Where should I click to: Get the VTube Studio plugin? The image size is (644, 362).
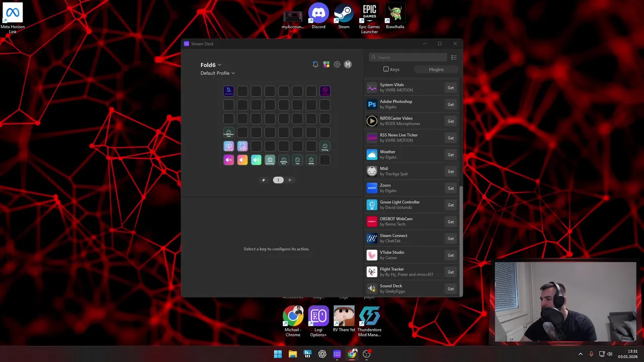click(x=451, y=255)
